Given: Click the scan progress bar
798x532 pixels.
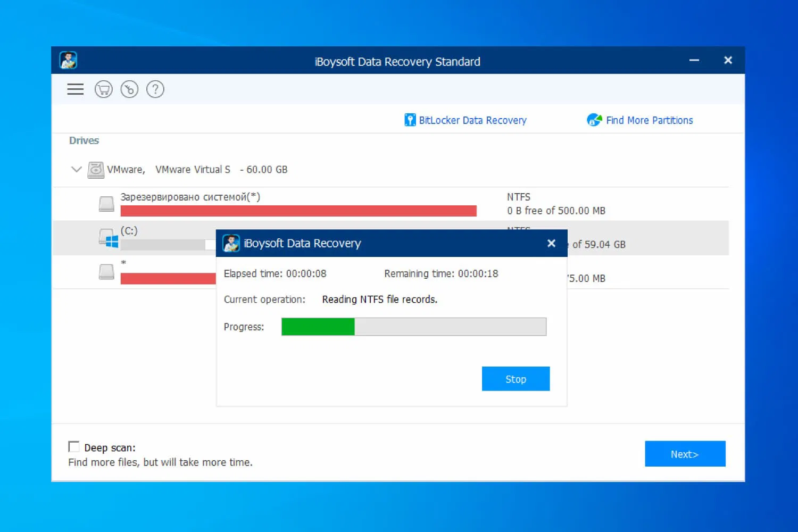Looking at the screenshot, I should [414, 327].
